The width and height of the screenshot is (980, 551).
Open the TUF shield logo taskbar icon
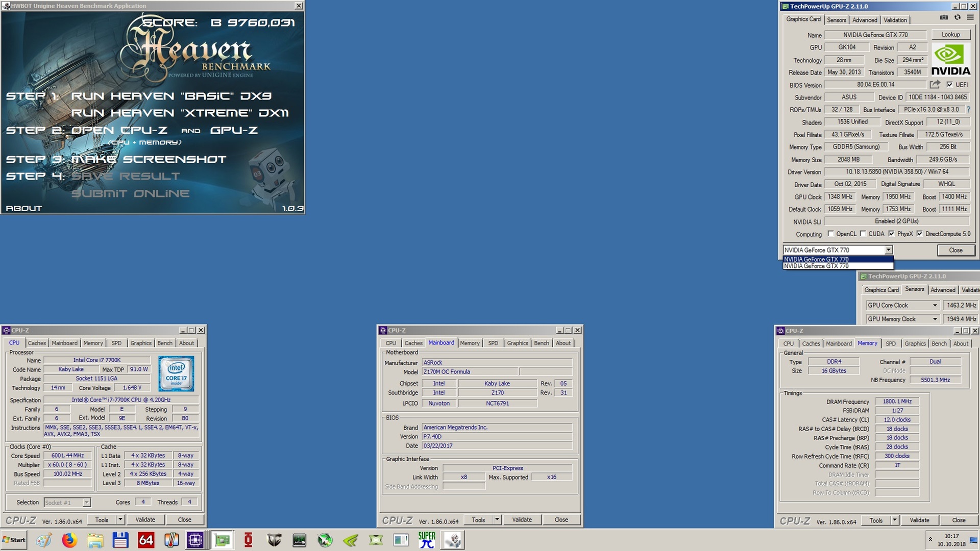274,540
